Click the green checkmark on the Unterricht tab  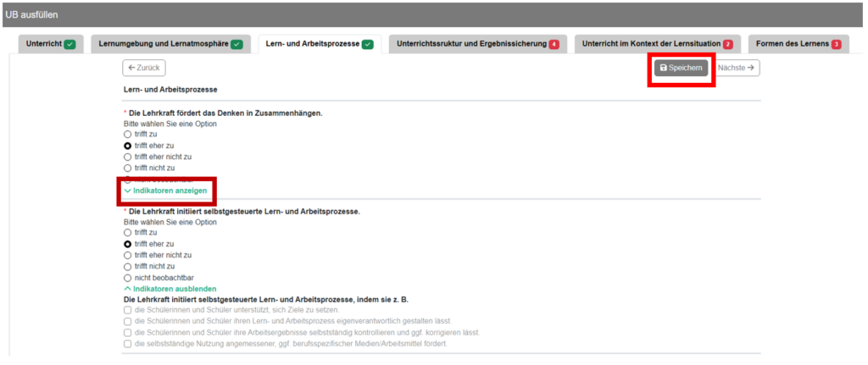pos(70,44)
